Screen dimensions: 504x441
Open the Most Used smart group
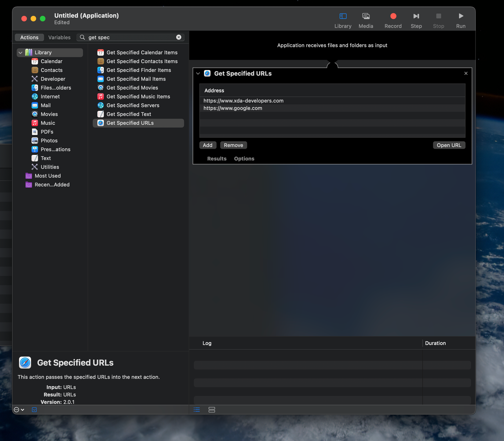coord(47,176)
